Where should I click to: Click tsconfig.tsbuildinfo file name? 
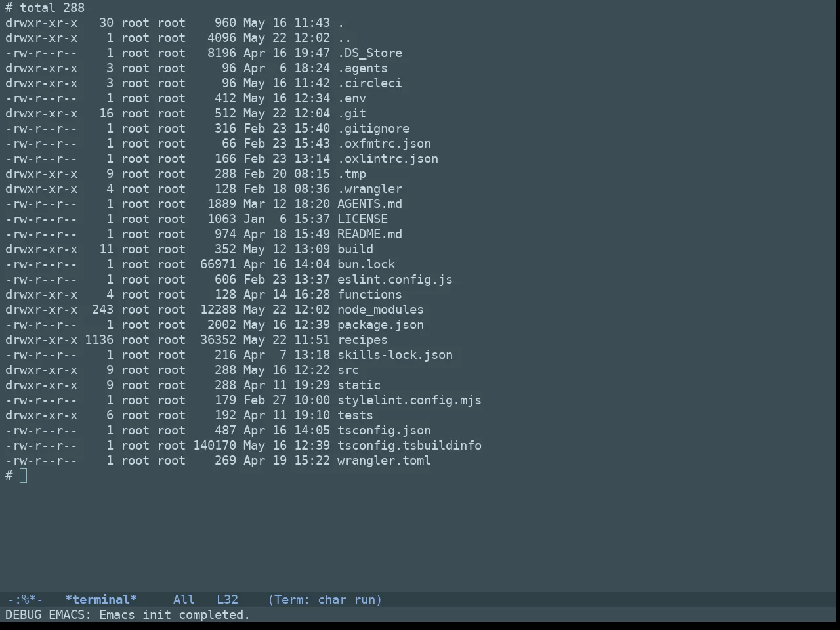[x=409, y=446]
